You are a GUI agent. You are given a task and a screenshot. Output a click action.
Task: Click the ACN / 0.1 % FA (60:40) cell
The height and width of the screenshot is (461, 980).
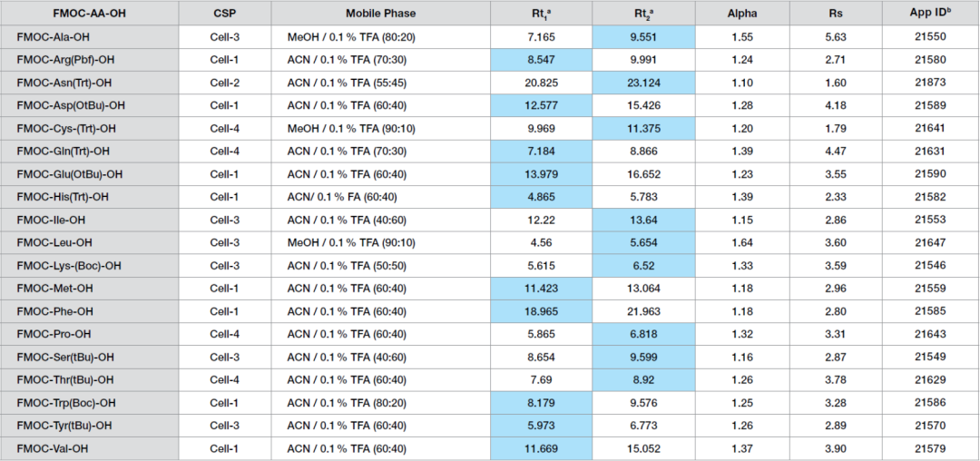tap(342, 197)
